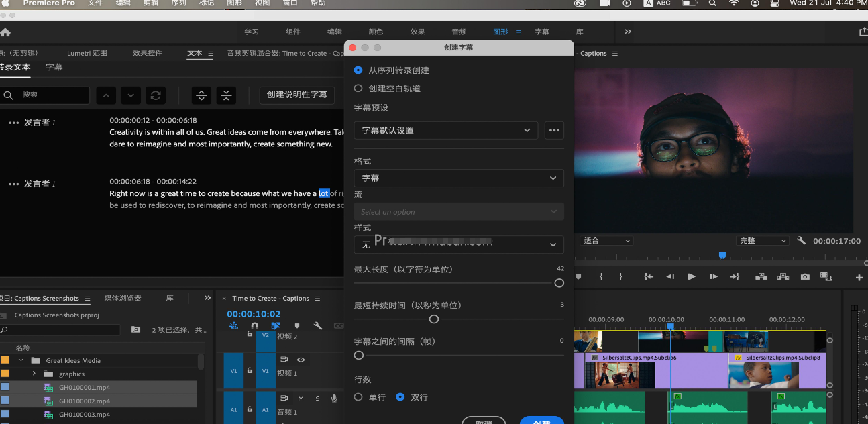Viewport: 868px width, 424px height.
Task: Select the 创建空白轨道 radio option
Action: (x=358, y=89)
